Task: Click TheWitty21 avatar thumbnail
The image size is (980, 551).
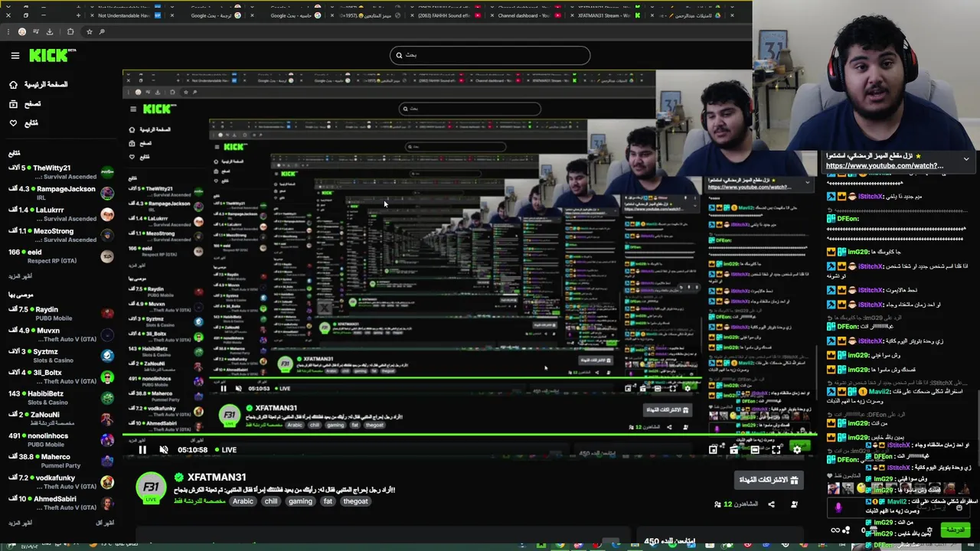Action: coord(107,172)
